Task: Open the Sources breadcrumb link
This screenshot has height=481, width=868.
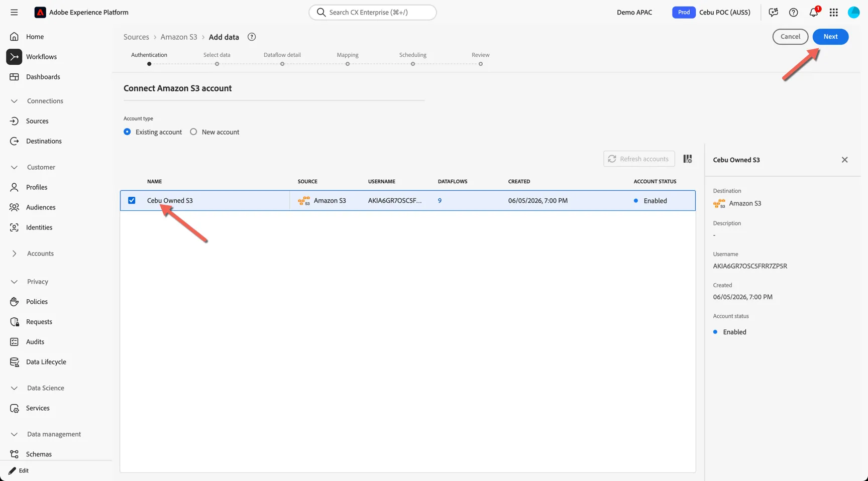Action: click(136, 37)
